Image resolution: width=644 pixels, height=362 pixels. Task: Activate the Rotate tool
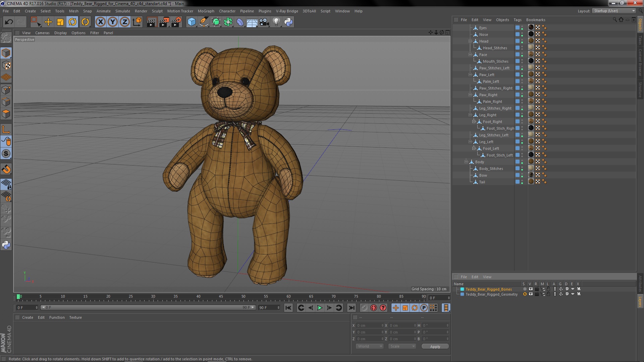[72, 22]
